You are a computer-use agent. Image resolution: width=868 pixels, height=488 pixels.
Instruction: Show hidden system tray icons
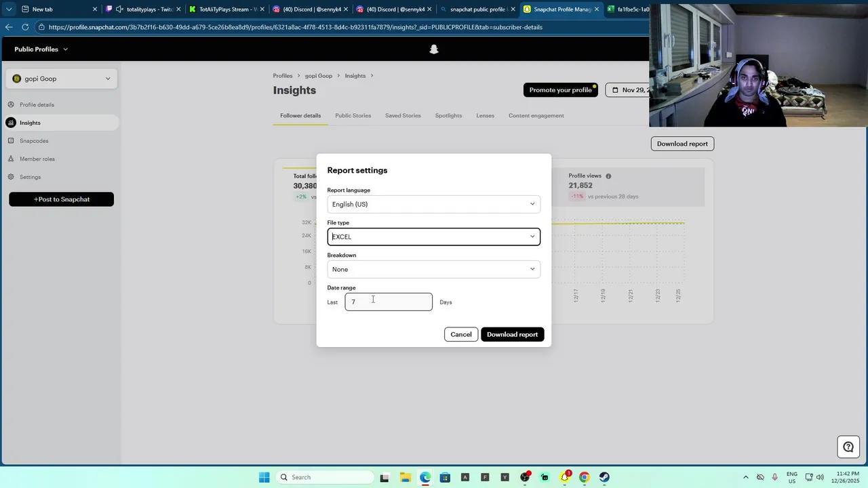746,477
